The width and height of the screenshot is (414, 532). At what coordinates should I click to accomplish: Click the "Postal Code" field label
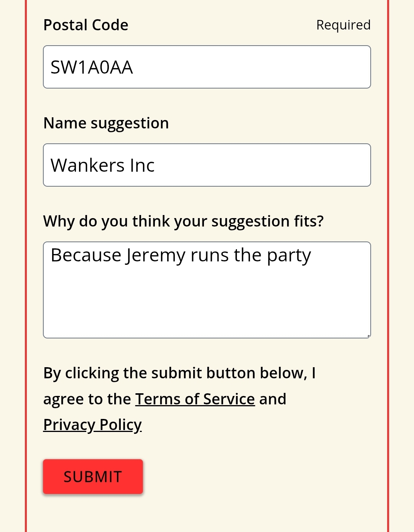[x=86, y=25]
